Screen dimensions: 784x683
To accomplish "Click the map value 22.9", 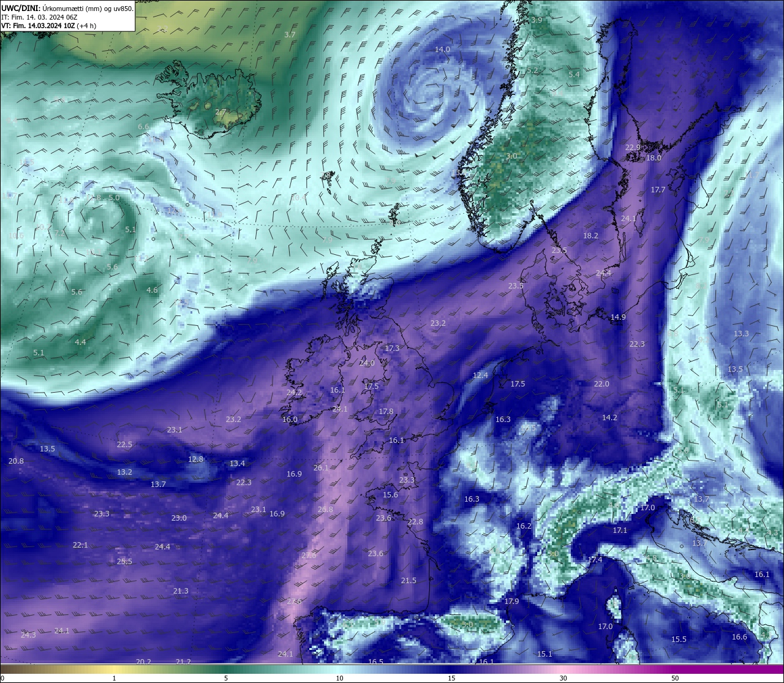I will coord(633,147).
